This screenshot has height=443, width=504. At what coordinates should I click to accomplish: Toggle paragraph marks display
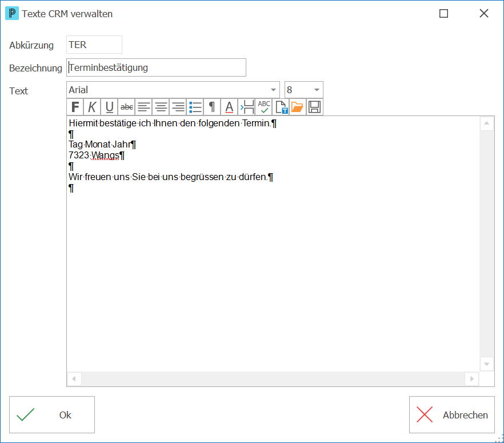tap(212, 107)
